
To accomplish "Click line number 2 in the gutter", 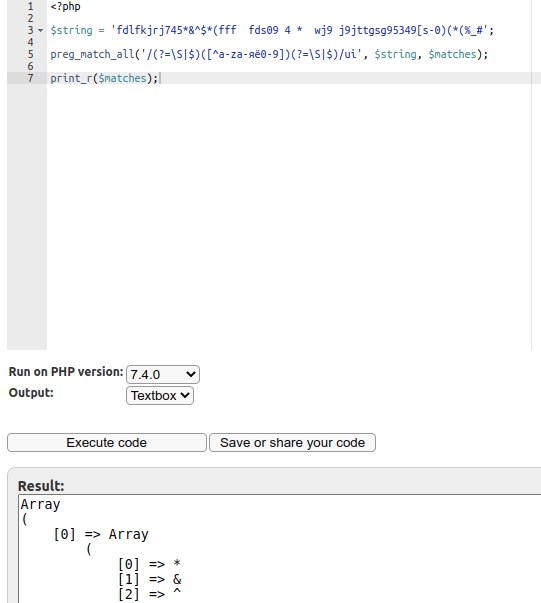I will [x=30, y=18].
